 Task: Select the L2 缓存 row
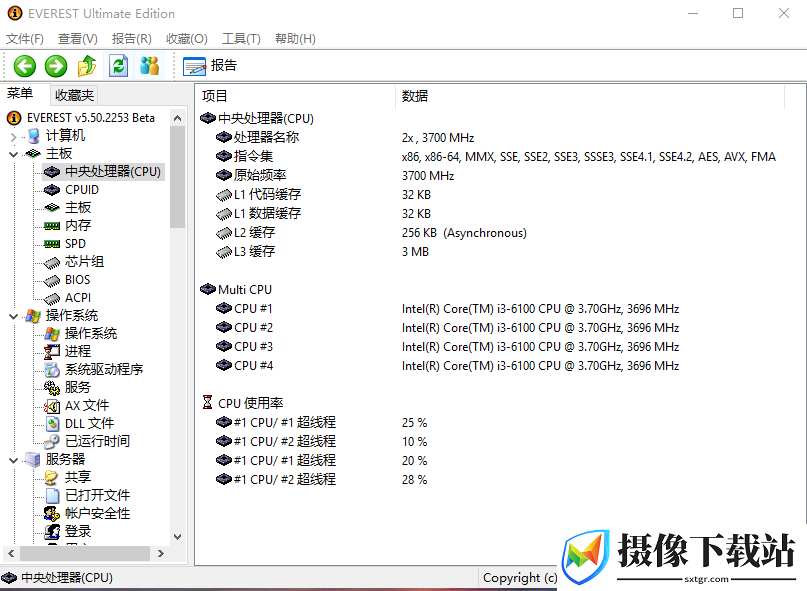pyautogui.click(x=498, y=233)
